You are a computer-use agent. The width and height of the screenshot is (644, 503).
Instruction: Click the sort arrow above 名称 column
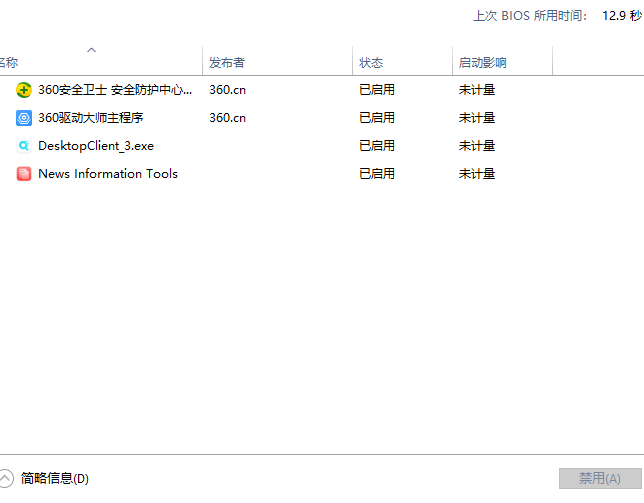pos(92,50)
